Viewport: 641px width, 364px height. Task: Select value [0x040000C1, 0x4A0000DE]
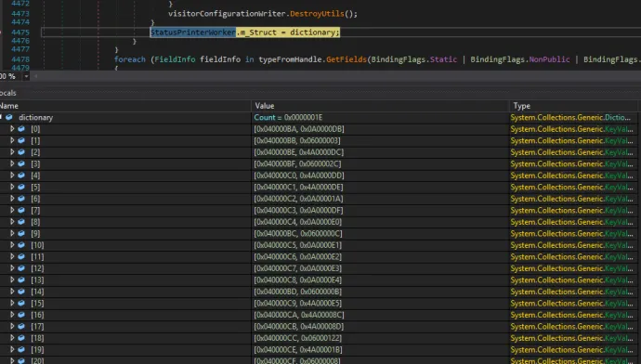click(298, 187)
